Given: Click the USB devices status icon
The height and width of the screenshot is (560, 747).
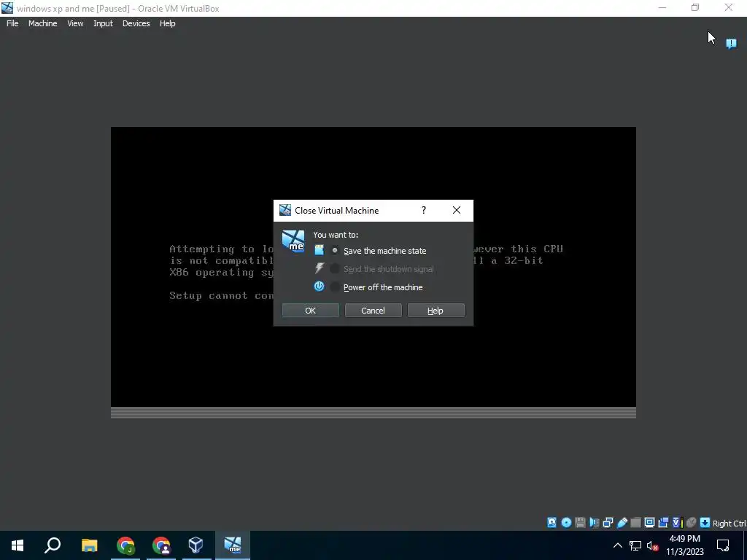Looking at the screenshot, I should pos(622,522).
